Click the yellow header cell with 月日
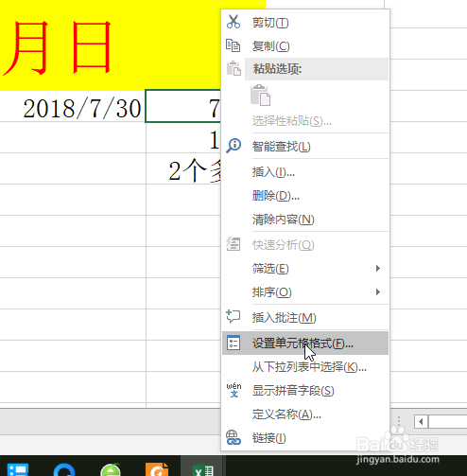Screen dimensions: 467x476 [111, 45]
